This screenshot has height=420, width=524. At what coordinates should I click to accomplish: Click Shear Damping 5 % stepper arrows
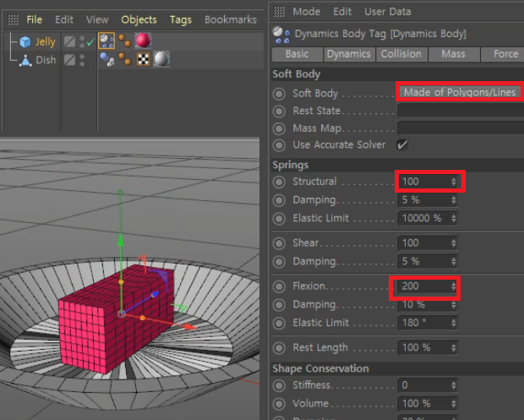tap(454, 261)
